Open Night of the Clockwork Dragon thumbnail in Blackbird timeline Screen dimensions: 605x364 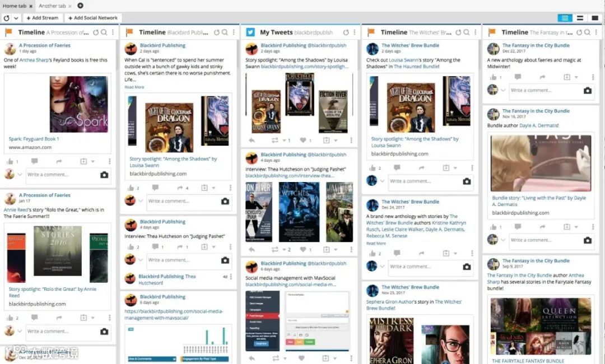[169, 128]
